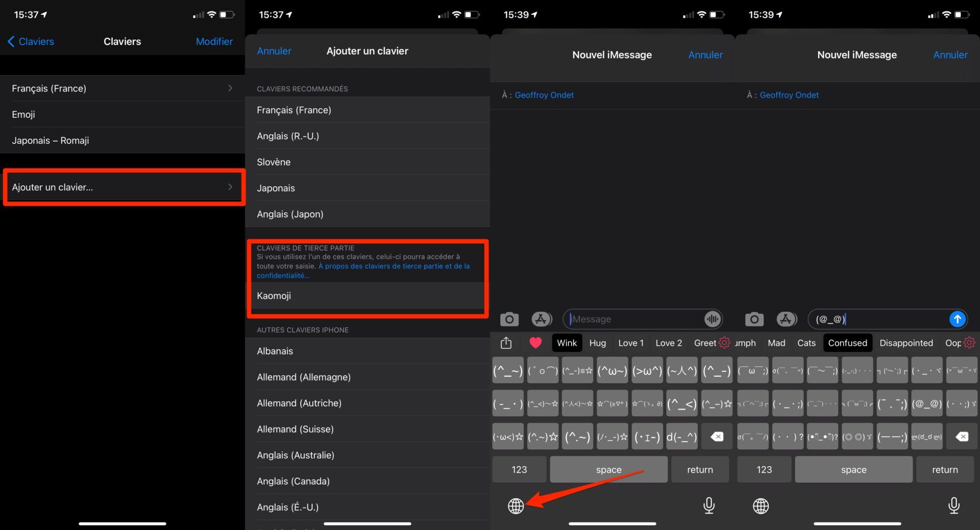This screenshot has height=530, width=980.
Task: Tap the 123 key in third screen
Action: (519, 469)
